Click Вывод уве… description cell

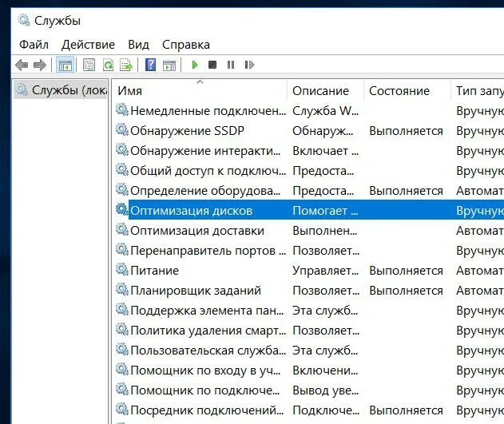tap(325, 390)
